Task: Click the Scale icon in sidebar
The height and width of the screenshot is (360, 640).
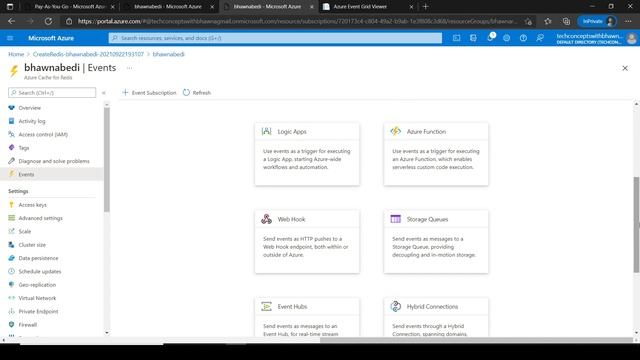Action: point(11,231)
